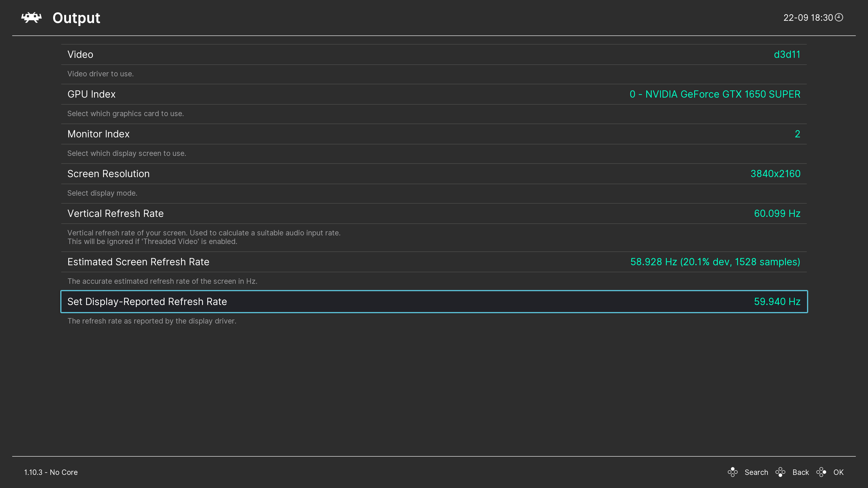The height and width of the screenshot is (488, 868).
Task: Click the Back label in the bottom bar
Action: (x=800, y=472)
